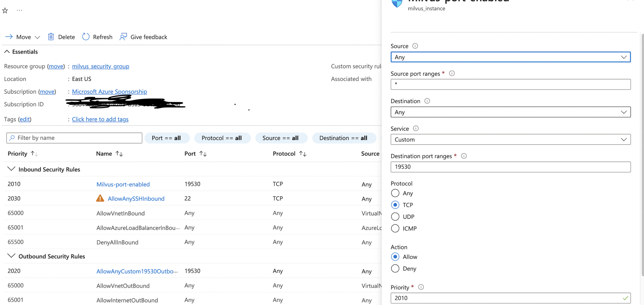644x305 pixels.
Task: Click the Refresh toolbar button
Action: coord(97,37)
